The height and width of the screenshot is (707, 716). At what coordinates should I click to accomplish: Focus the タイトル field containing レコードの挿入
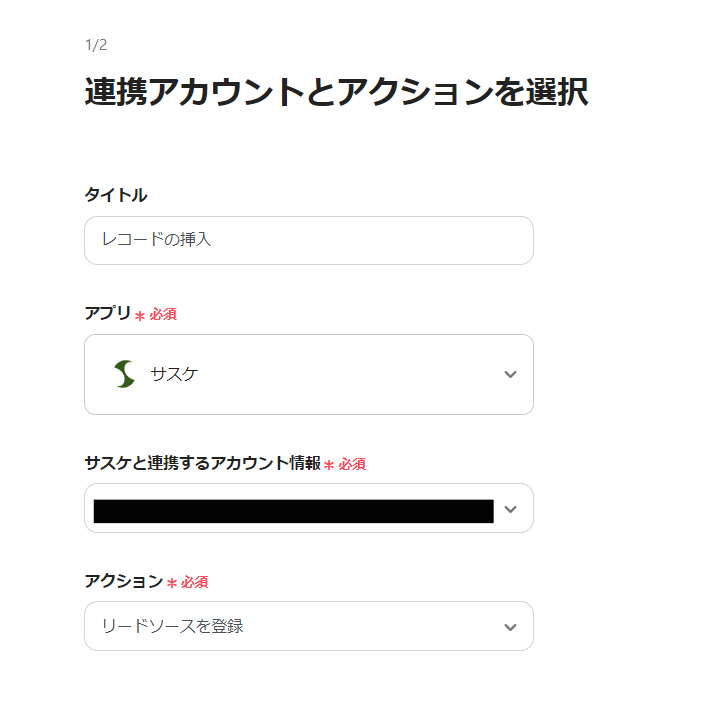308,240
